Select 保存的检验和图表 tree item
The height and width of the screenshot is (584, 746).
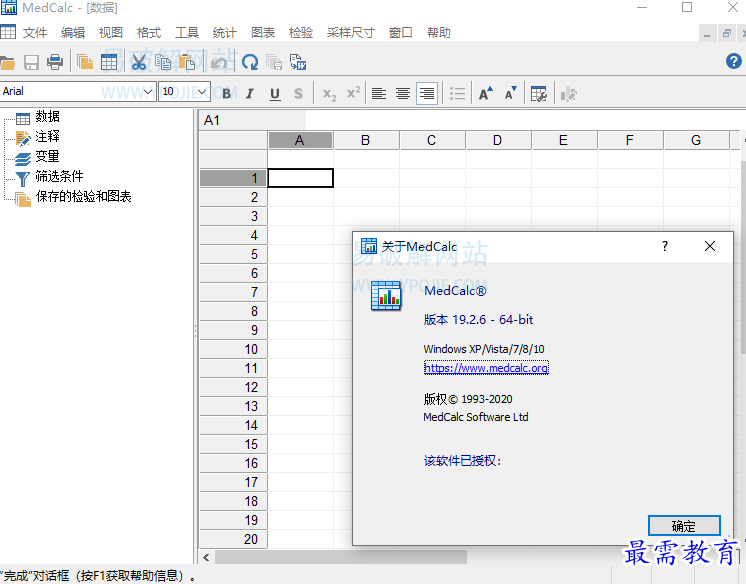(83, 197)
